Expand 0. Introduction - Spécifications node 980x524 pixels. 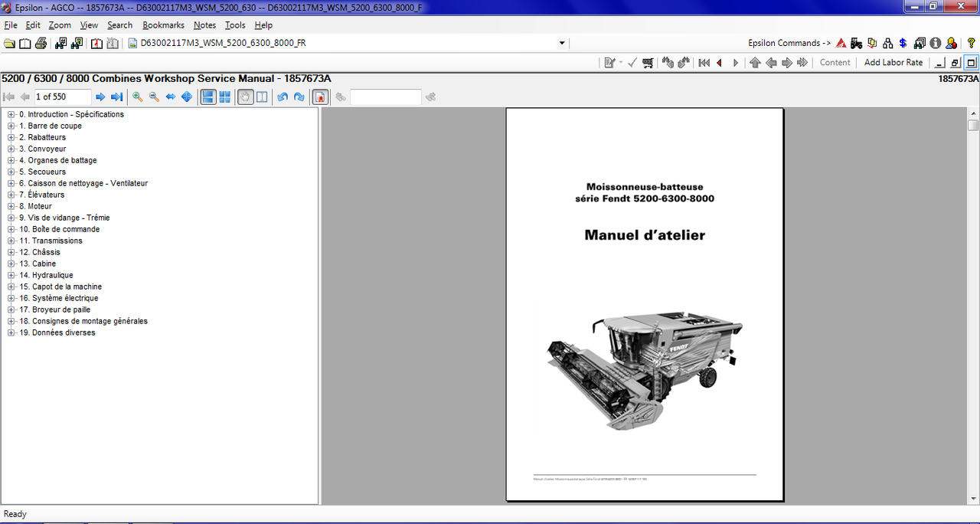[11, 115]
